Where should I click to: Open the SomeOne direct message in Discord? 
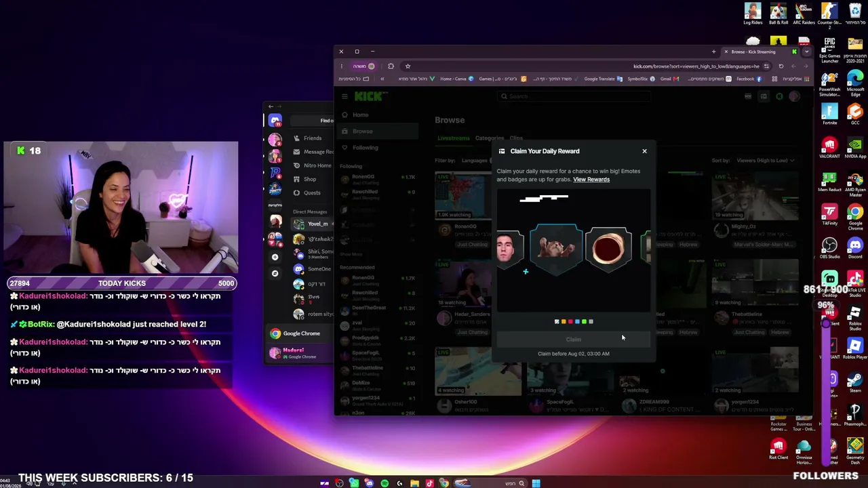click(313, 269)
